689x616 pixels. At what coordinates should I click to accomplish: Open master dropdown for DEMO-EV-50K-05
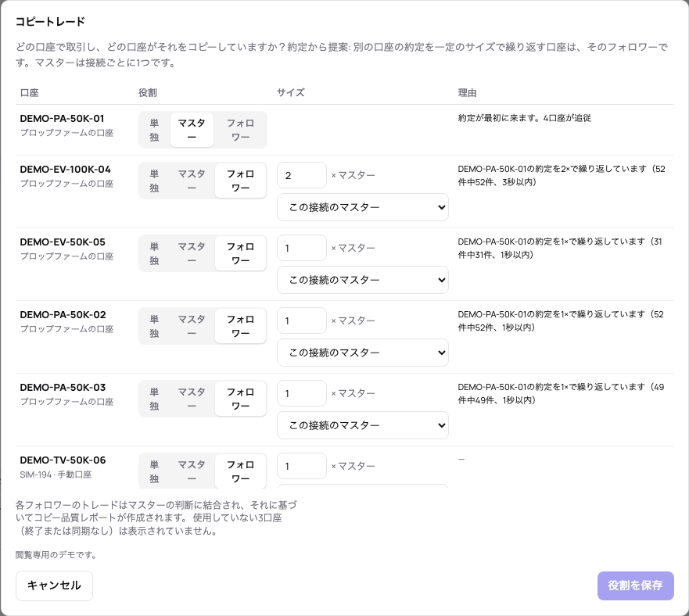tap(363, 280)
